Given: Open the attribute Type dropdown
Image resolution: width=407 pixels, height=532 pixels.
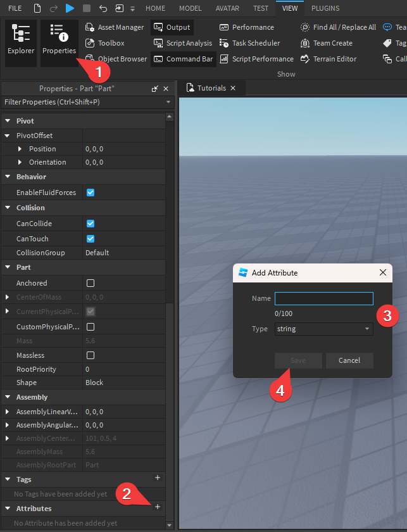Looking at the screenshot, I should 323,329.
